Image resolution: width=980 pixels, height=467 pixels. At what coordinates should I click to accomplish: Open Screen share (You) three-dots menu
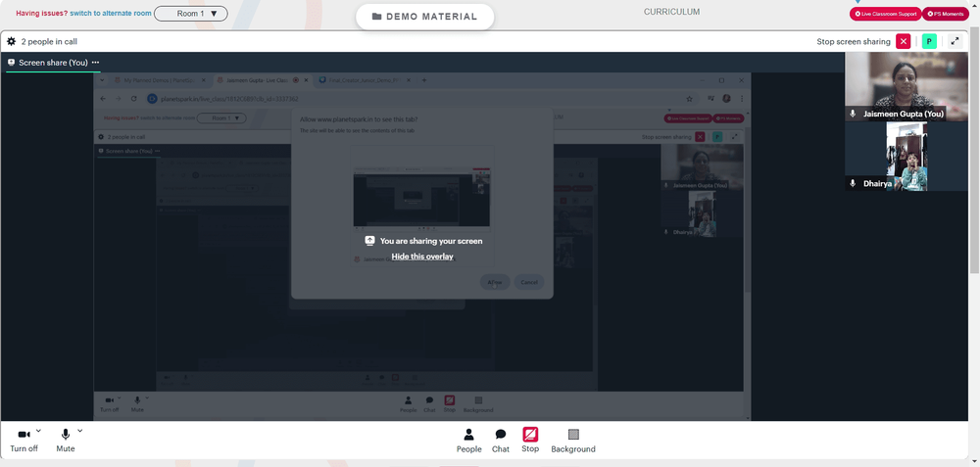(x=96, y=63)
